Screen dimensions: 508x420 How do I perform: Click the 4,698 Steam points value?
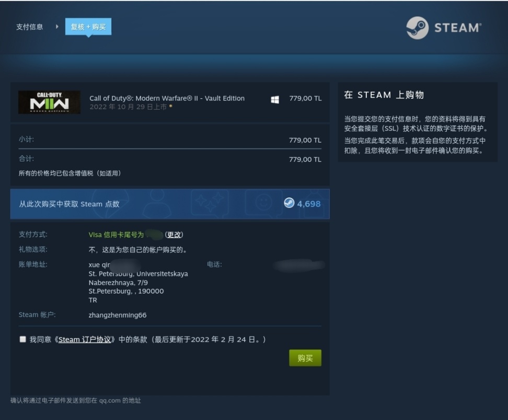(x=309, y=204)
